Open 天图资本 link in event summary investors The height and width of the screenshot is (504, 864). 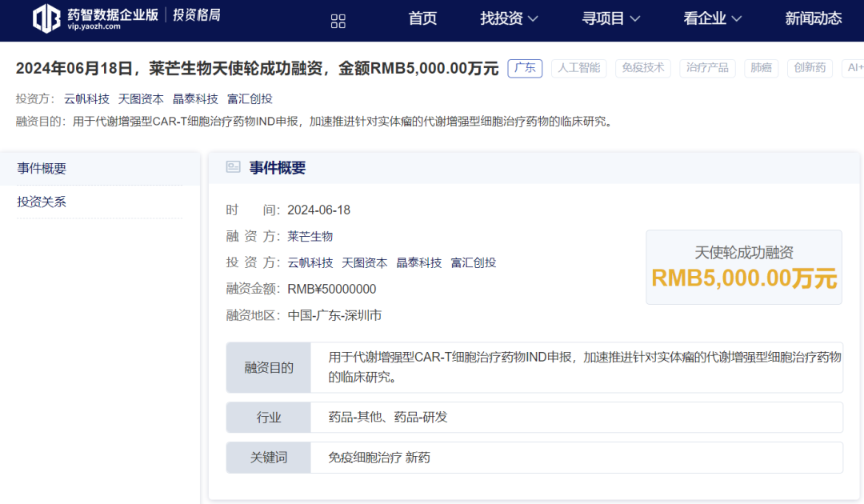pos(365,262)
